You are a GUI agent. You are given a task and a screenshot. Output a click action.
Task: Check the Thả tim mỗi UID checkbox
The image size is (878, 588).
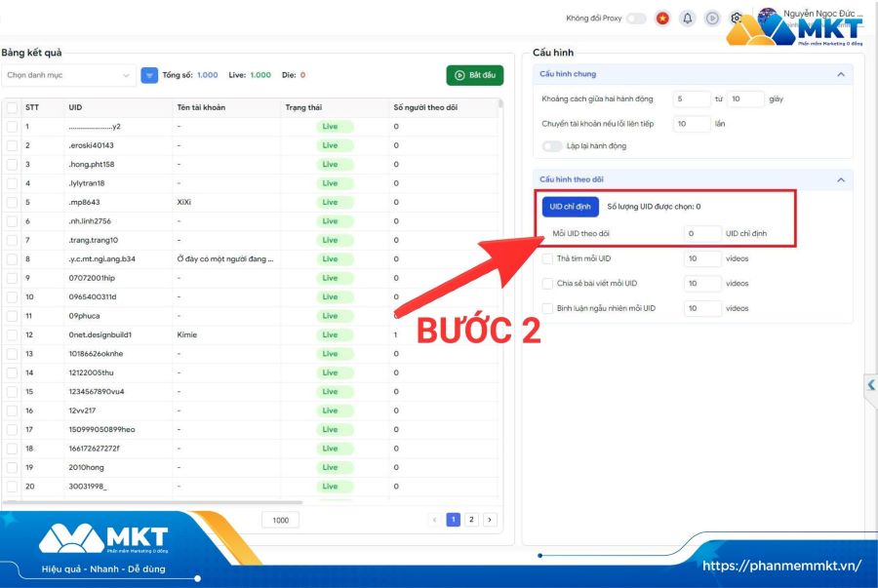tap(548, 258)
